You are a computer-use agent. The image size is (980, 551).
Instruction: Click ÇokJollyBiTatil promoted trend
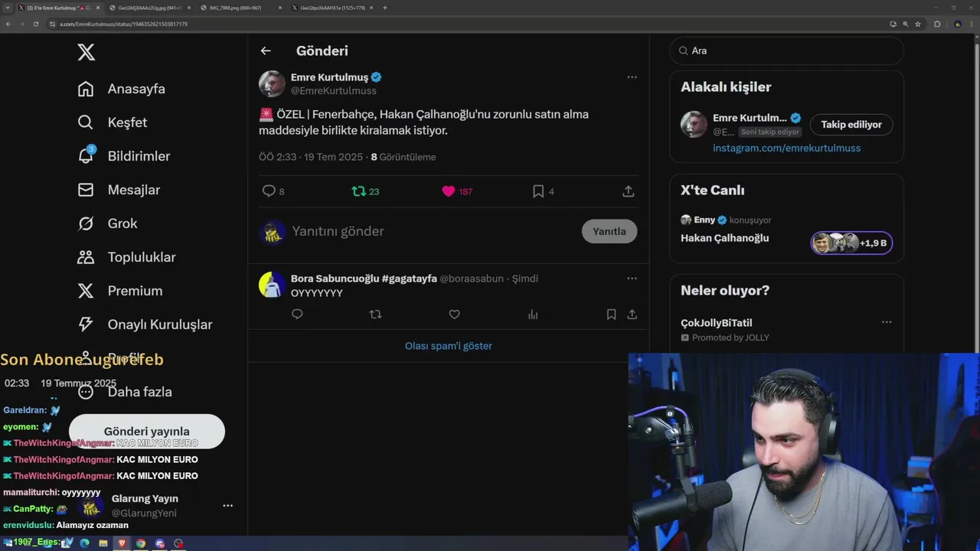point(716,323)
